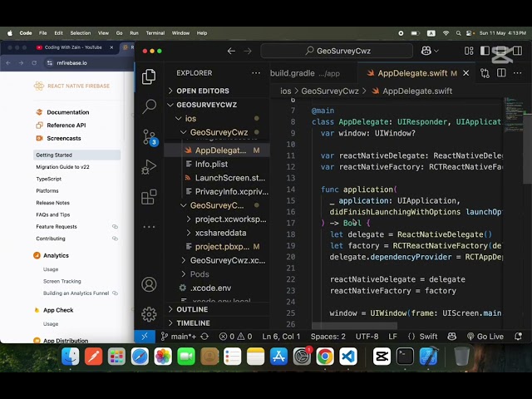Screen dimensions: 532x399
Task: Open problems errors and warnings indicator
Action: 235,337
